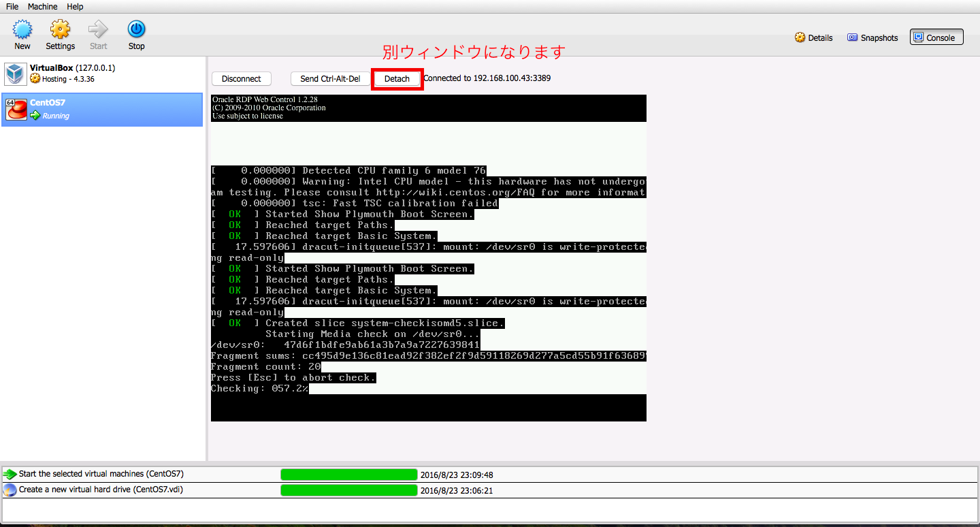Switch to the Console tab
This screenshot has height=527, width=980.
point(936,37)
